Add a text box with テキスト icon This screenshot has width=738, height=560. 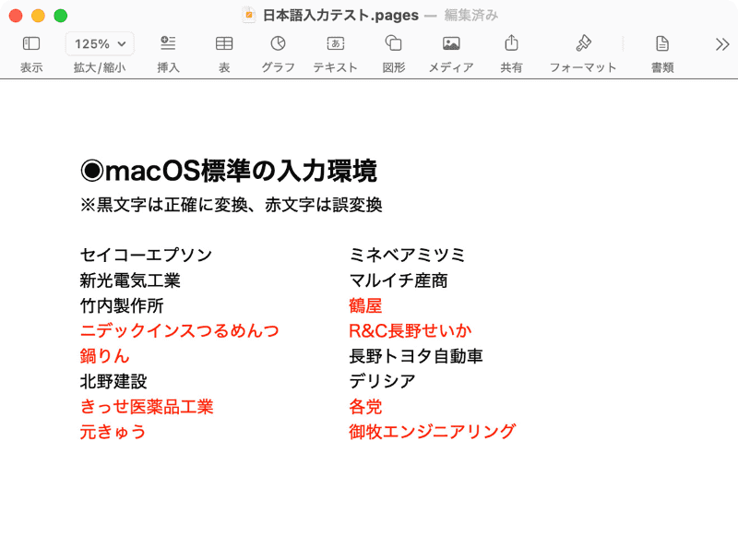click(336, 43)
